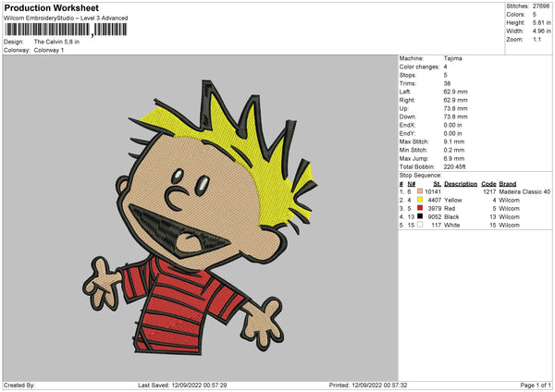Click the 'Stops:' label
The width and height of the screenshot is (555, 392).
[x=407, y=75]
